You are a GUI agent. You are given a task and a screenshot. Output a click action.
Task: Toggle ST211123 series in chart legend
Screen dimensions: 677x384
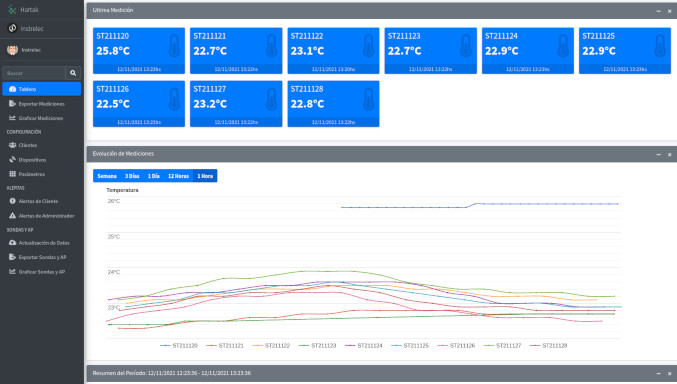click(317, 346)
